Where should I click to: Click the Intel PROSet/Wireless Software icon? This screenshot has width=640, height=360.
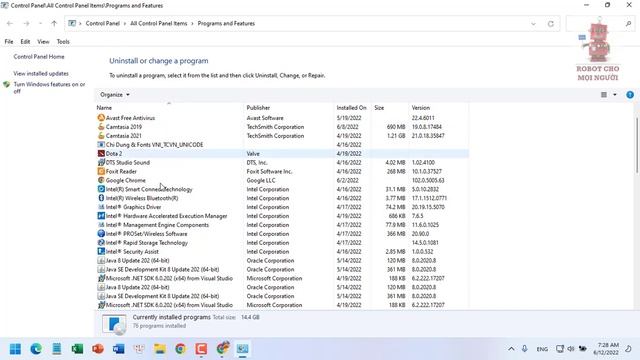pos(101,234)
